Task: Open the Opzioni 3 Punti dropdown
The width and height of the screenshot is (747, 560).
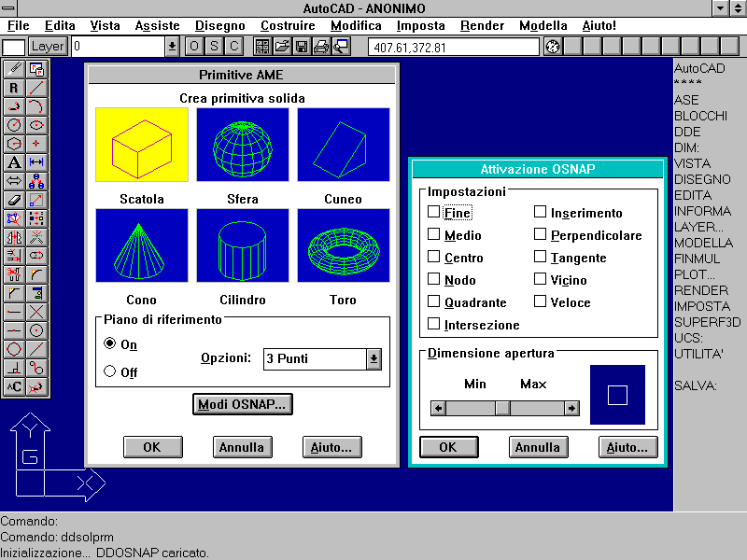Action: [374, 359]
